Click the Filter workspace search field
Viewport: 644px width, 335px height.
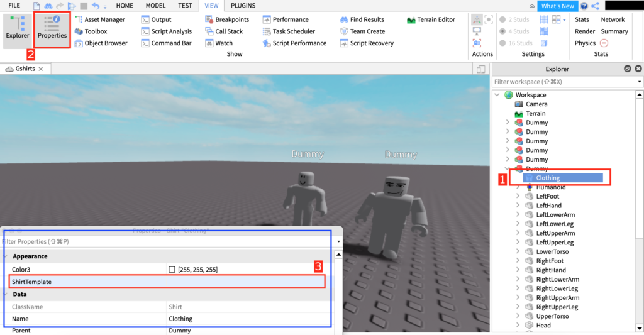pyautogui.click(x=564, y=82)
